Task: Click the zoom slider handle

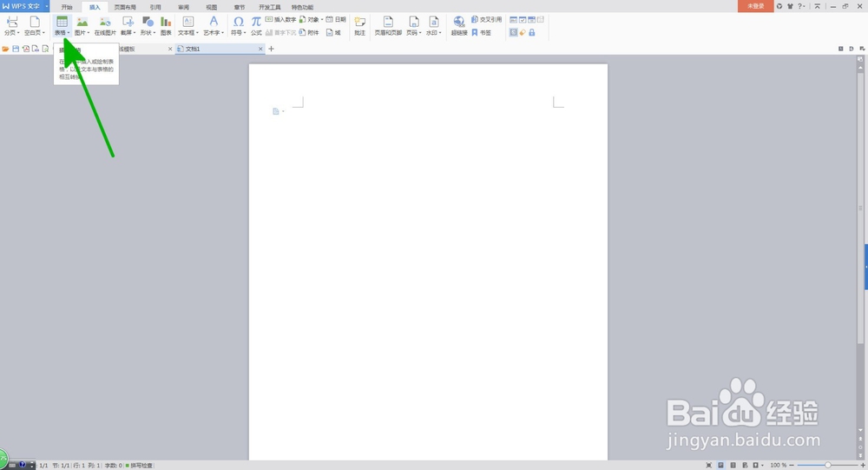Action: coord(827,465)
